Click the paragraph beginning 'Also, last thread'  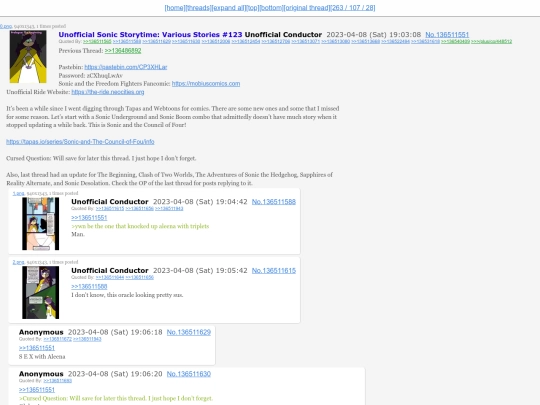pyautogui.click(x=169, y=179)
